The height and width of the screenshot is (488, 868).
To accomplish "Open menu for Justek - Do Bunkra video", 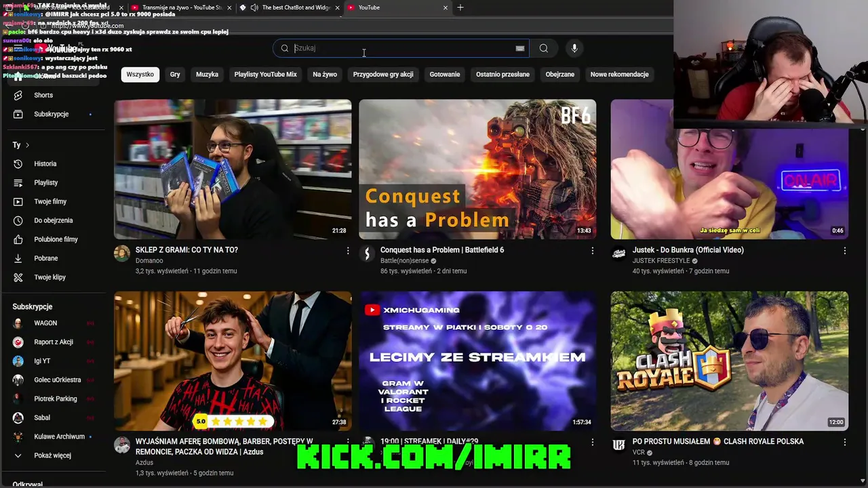I will click(844, 251).
